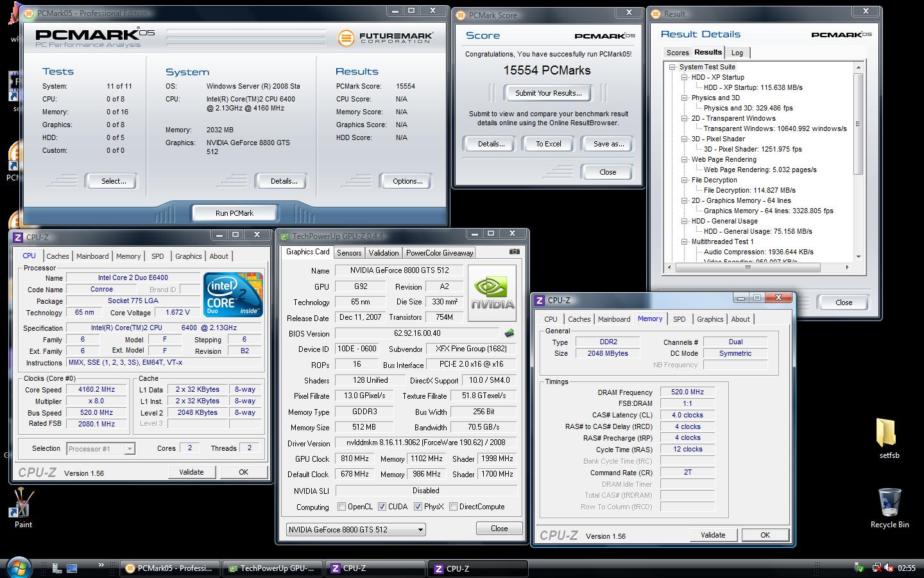The height and width of the screenshot is (578, 924).
Task: Click the Result window title icon
Action: 656,13
